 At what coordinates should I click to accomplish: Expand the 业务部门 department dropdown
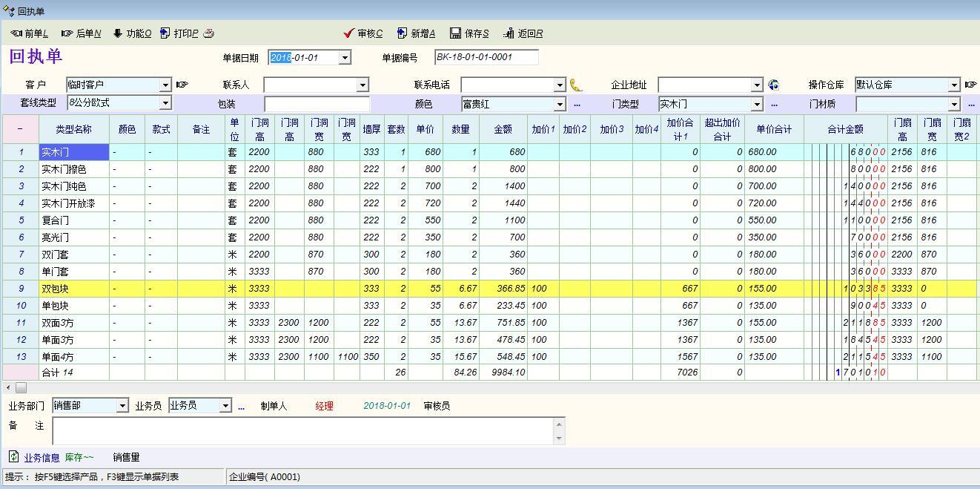tap(122, 406)
